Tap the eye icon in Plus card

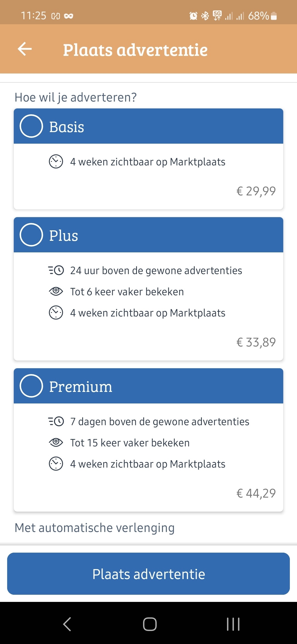56,291
